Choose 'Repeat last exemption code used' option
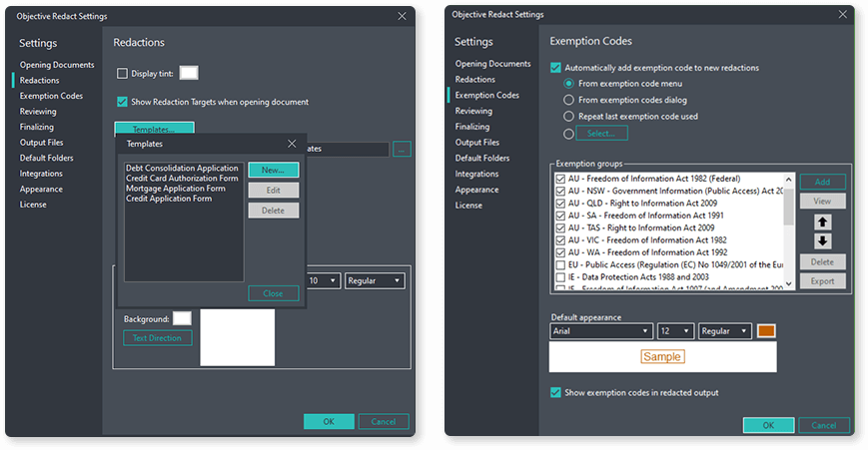868x450 pixels. 569,116
